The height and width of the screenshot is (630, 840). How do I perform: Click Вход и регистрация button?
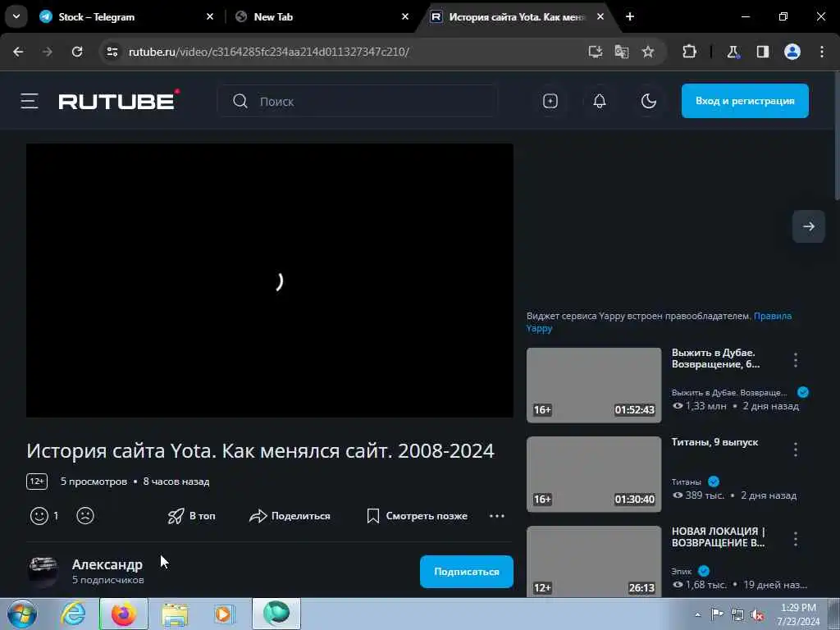coord(745,101)
